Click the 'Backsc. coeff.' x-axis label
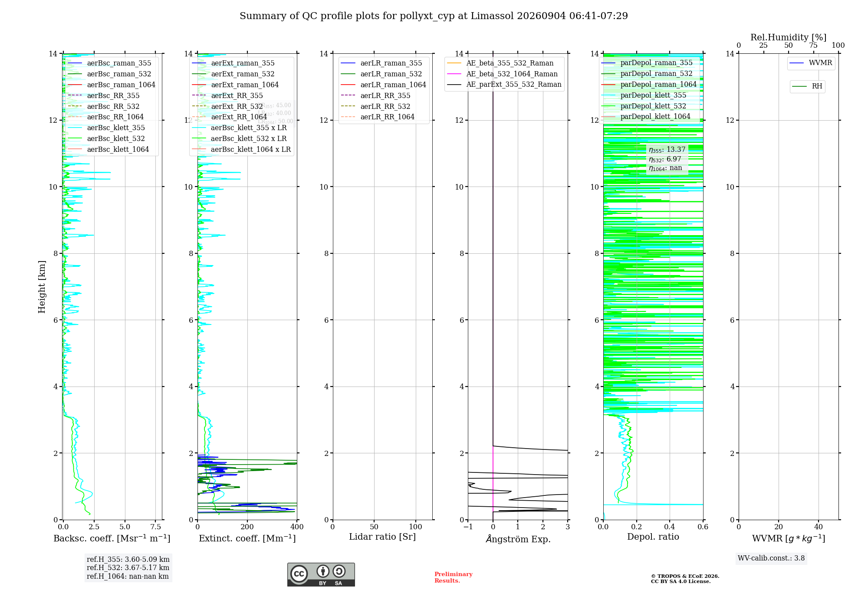868x590 pixels. pos(112,538)
